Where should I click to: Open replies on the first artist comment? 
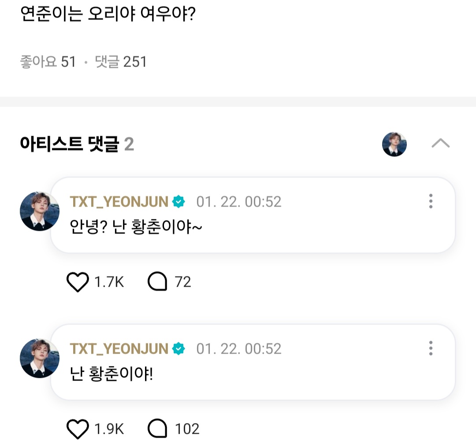click(x=157, y=282)
